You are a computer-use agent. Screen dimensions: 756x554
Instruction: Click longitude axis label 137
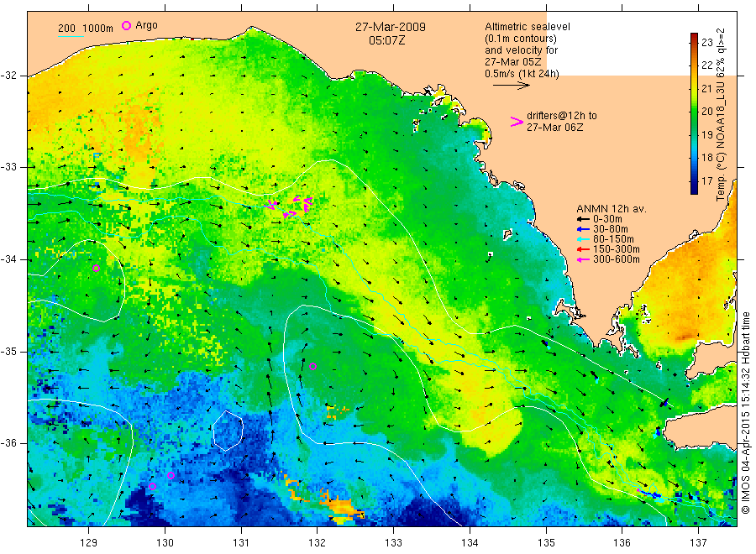point(698,543)
